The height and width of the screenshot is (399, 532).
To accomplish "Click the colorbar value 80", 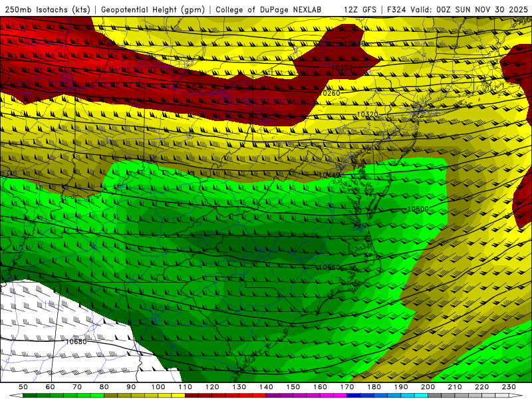I will point(104,387).
